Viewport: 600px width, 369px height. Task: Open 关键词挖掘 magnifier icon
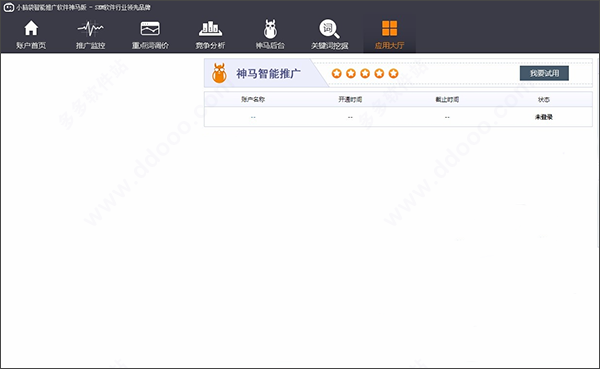[329, 29]
